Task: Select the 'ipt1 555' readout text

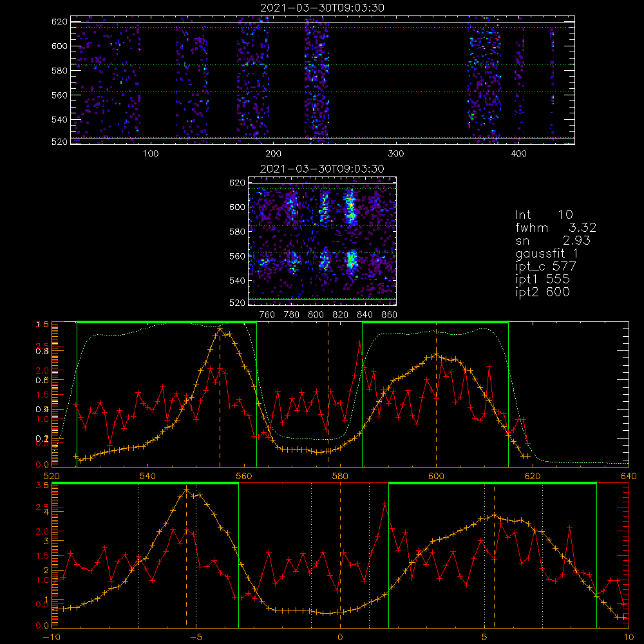Action: coord(542,279)
